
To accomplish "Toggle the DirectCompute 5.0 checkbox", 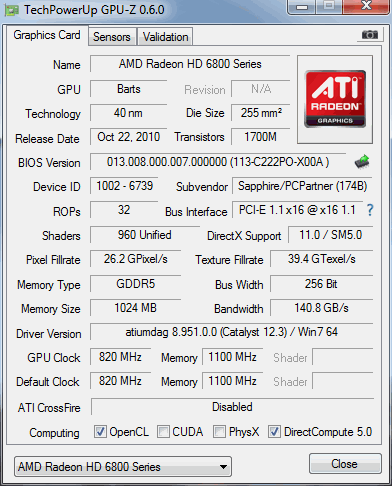I will pyautogui.click(x=274, y=432).
